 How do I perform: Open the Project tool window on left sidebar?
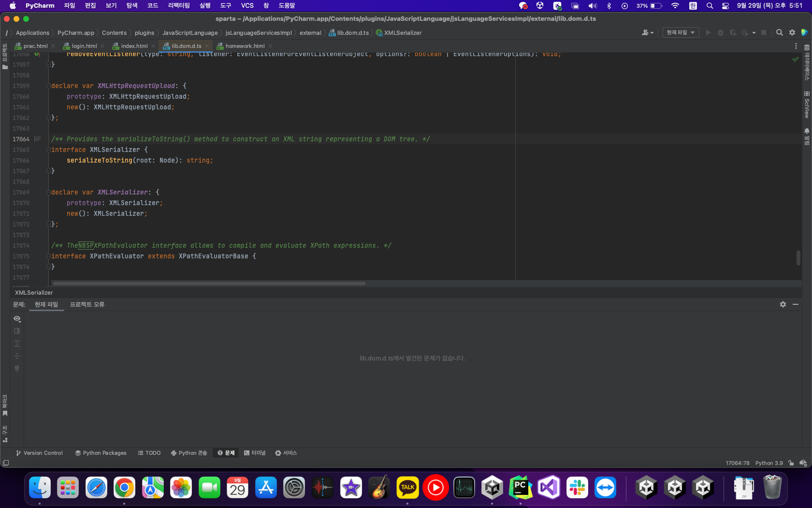[5, 56]
